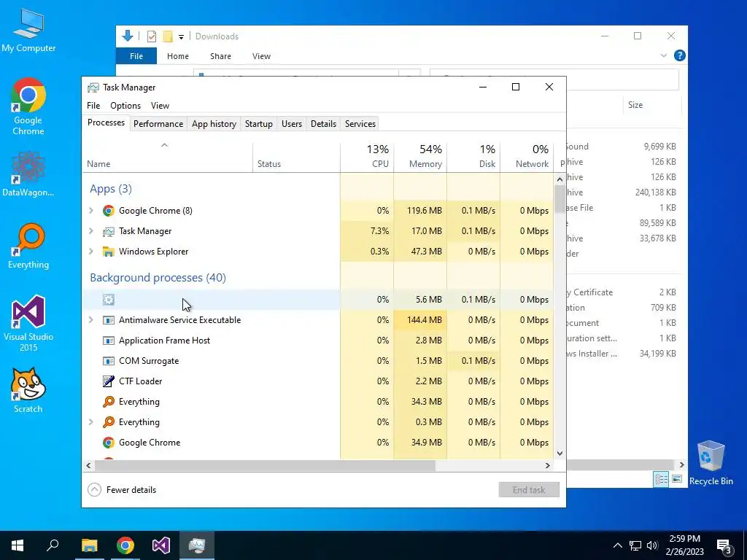
Task: Expand Antimalware Service Executable group
Action: [91, 320]
